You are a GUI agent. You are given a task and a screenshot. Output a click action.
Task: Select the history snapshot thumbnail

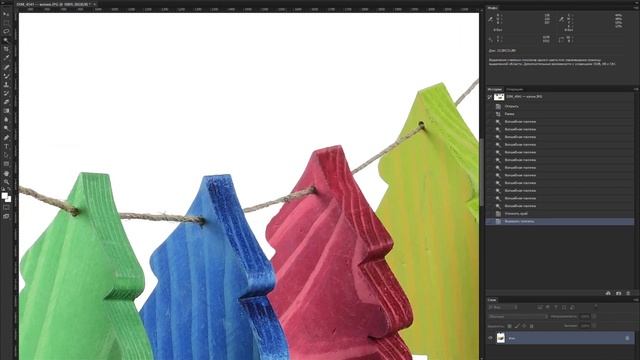(499, 97)
